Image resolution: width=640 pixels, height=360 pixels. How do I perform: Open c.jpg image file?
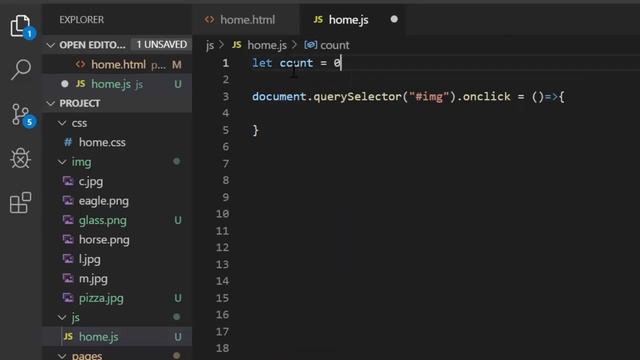tap(118, 181)
